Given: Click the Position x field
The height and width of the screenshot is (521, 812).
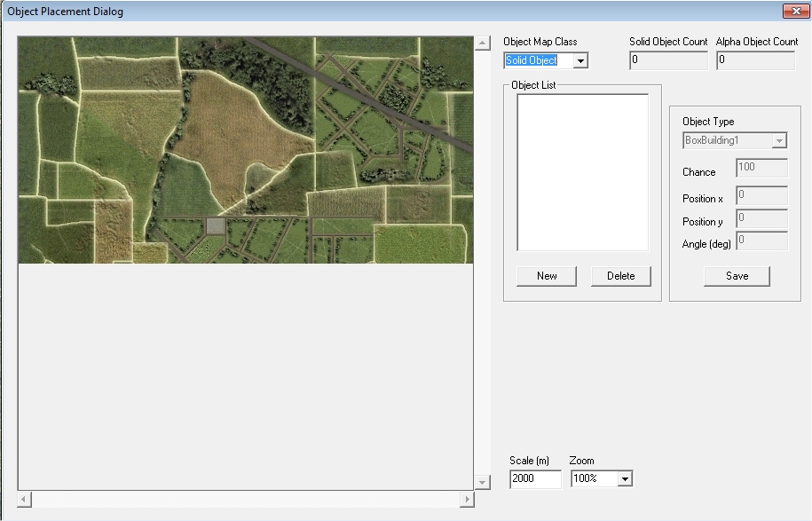Looking at the screenshot, I should (761, 195).
